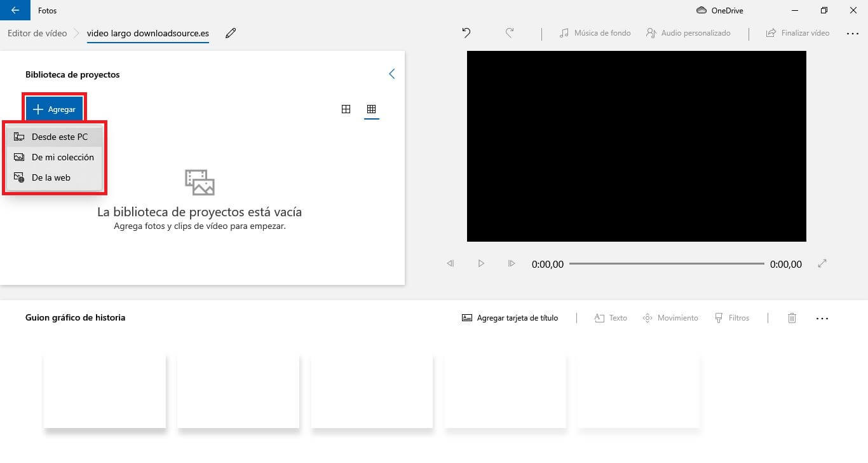Undo the last action

pos(466,33)
